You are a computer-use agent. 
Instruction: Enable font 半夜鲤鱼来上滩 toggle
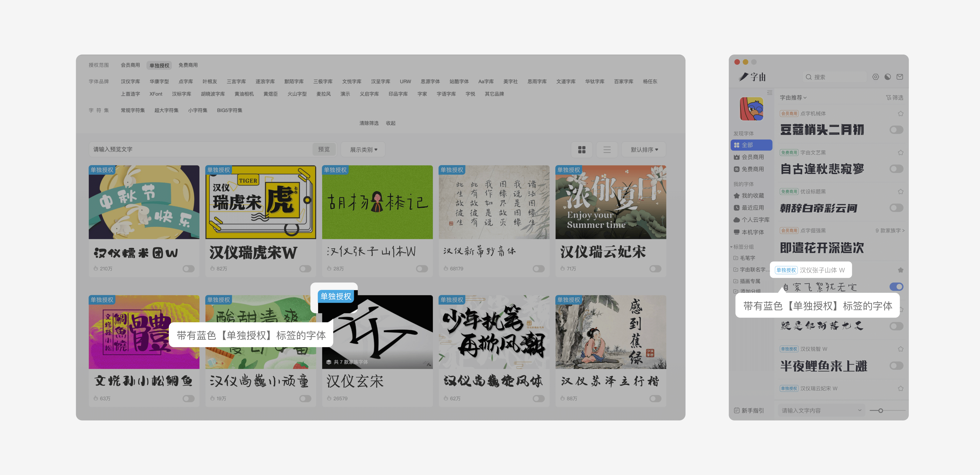[896, 366]
